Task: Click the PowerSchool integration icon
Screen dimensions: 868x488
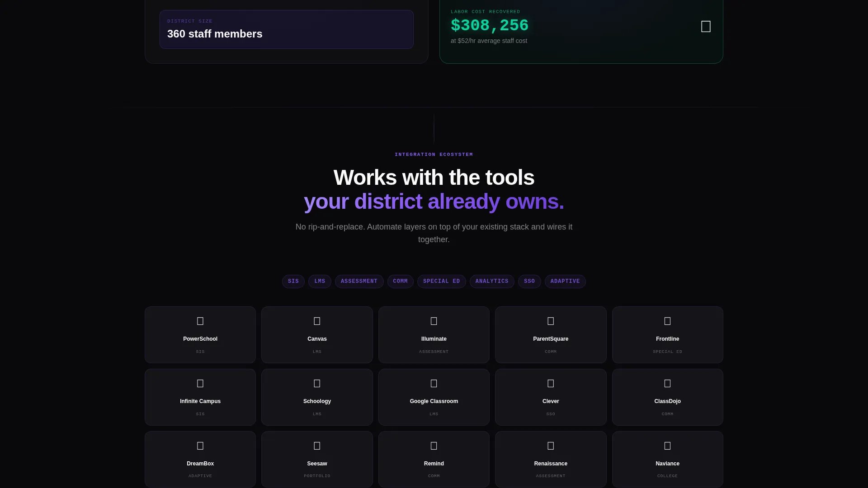Action: point(200,321)
